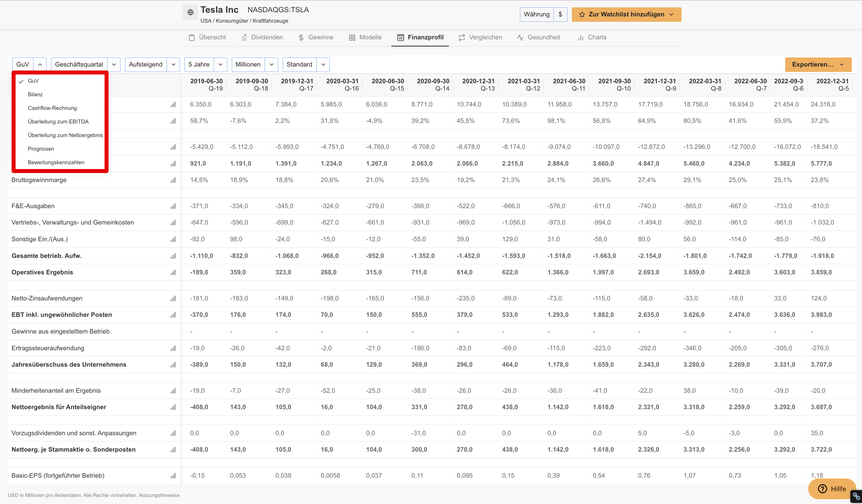Switch to the Übersicht tab
The height and width of the screenshot is (504, 862).
pyautogui.click(x=207, y=37)
